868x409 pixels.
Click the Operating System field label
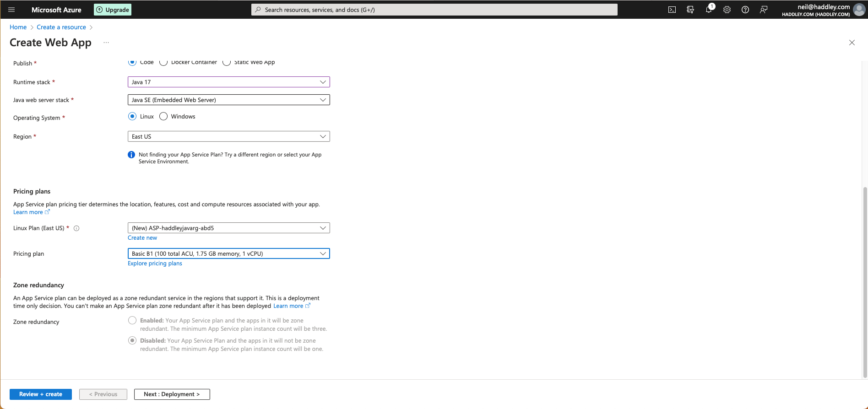tap(37, 118)
